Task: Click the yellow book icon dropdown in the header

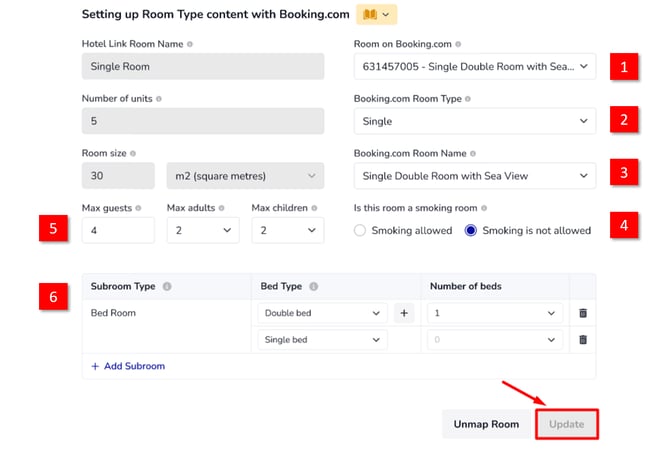Action: tap(376, 14)
